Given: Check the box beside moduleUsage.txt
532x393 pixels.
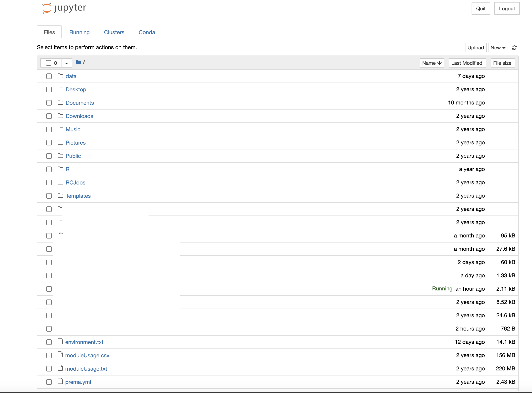Looking at the screenshot, I should pos(49,369).
